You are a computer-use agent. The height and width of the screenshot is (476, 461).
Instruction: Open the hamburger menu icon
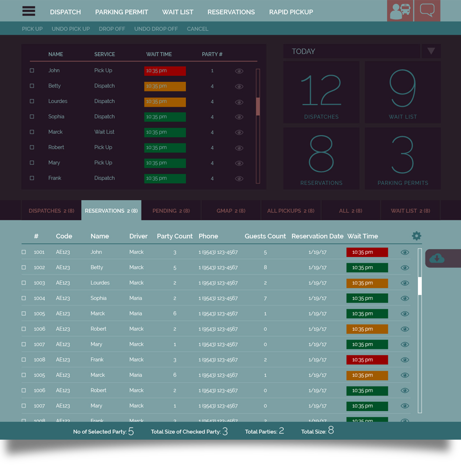pyautogui.click(x=29, y=11)
